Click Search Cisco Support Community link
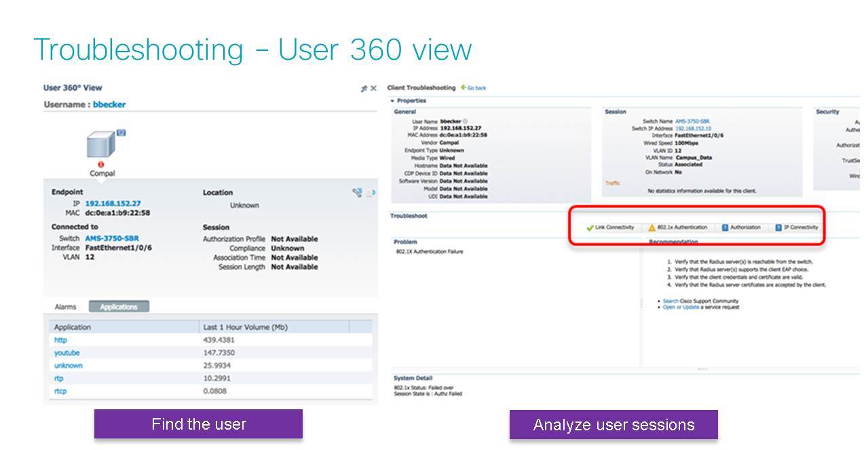This screenshot has height=450, width=868. 671,301
